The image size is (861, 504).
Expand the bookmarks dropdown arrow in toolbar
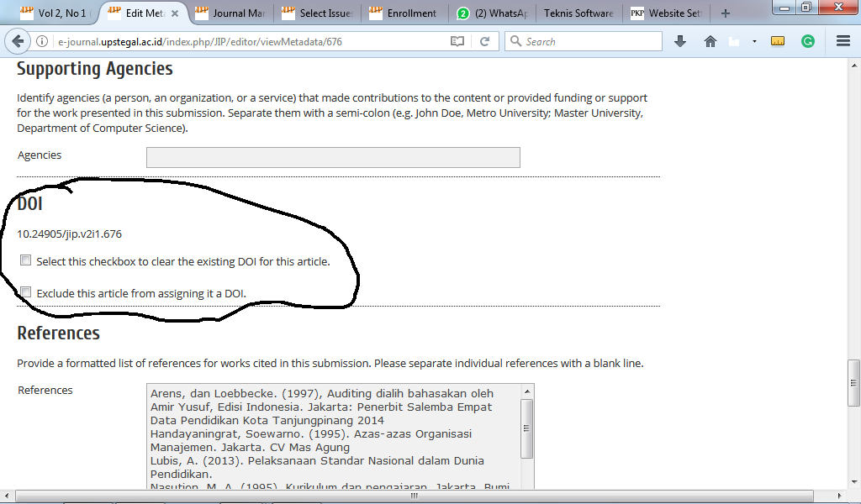tap(754, 41)
